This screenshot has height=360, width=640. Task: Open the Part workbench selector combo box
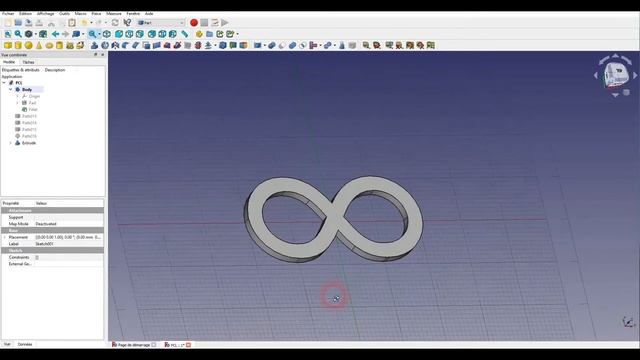161,23
